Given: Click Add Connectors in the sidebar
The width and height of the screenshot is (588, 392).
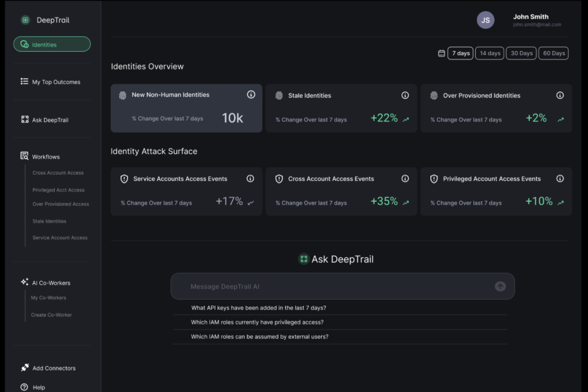Looking at the screenshot, I should tap(54, 368).
